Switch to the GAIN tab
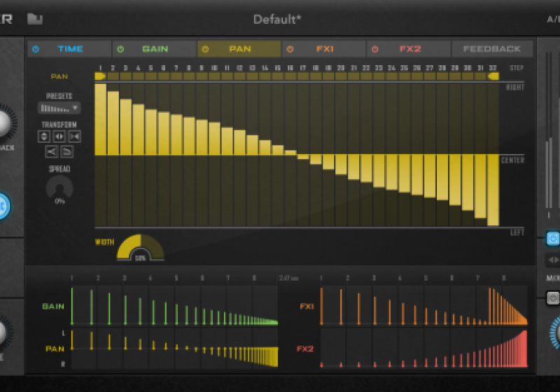 [155, 49]
